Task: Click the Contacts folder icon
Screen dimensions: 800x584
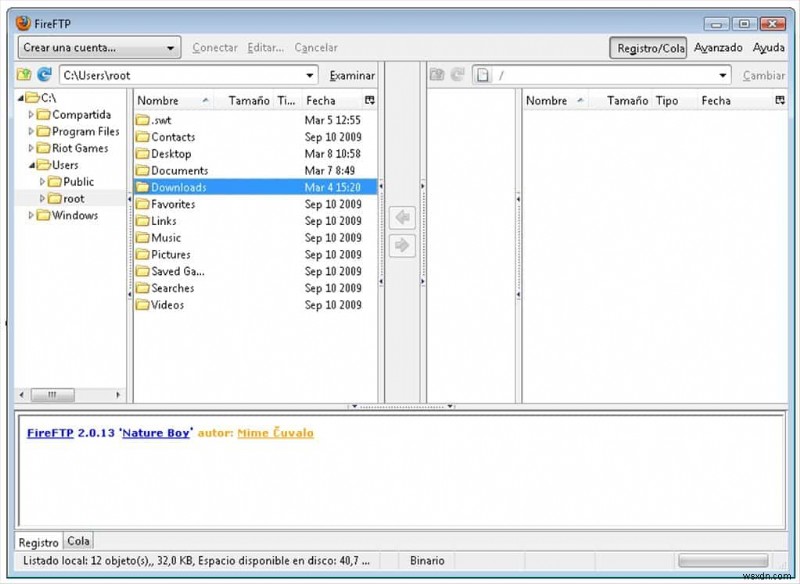Action: click(142, 137)
